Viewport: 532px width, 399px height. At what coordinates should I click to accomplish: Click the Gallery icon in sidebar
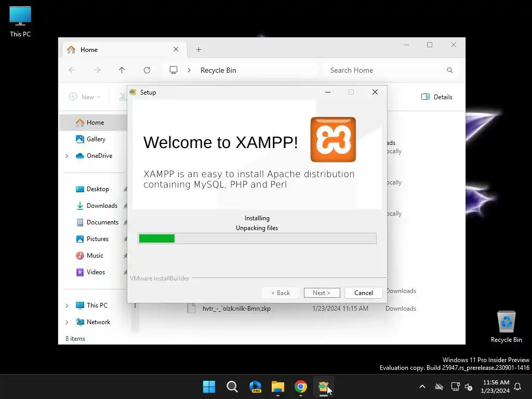pyautogui.click(x=79, y=139)
